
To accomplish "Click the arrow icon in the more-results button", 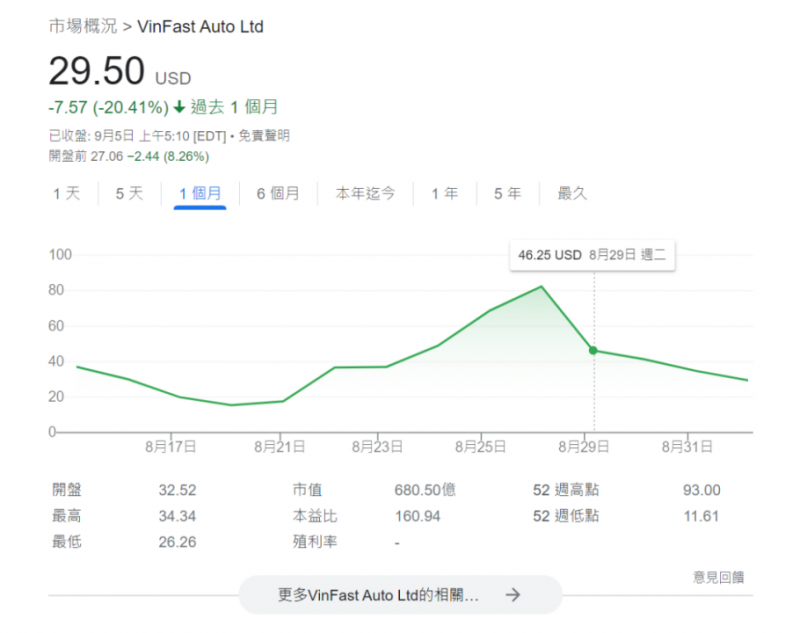I will tap(513, 595).
